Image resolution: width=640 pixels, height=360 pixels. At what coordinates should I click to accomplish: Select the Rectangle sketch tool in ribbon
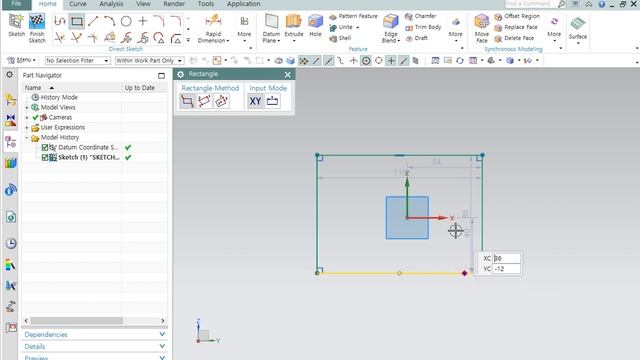click(76, 21)
